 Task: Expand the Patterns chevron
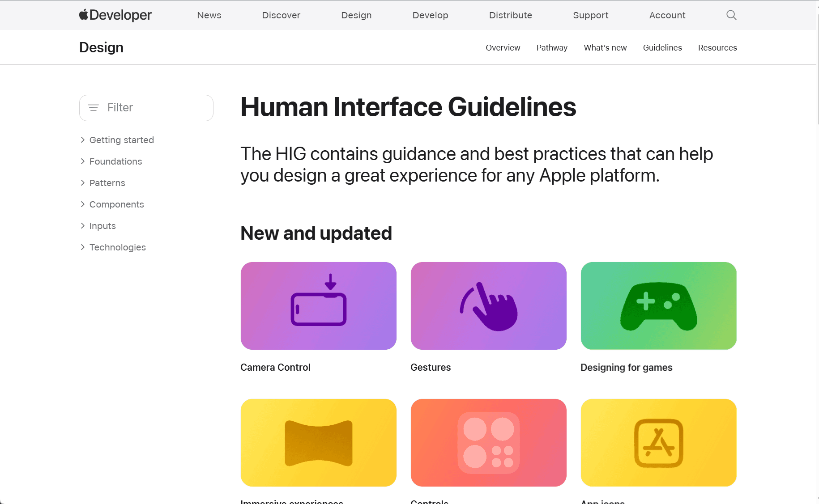click(83, 183)
